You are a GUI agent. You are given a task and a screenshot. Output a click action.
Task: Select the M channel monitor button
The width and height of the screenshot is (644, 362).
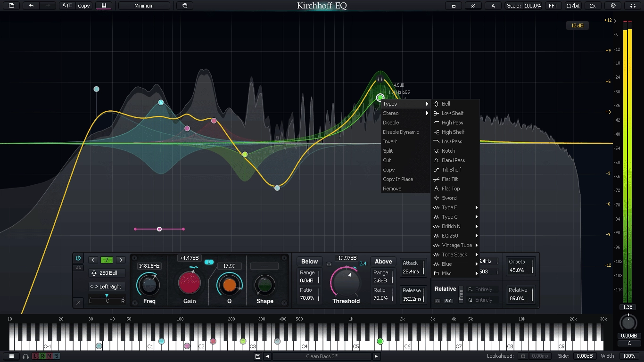click(x=50, y=356)
